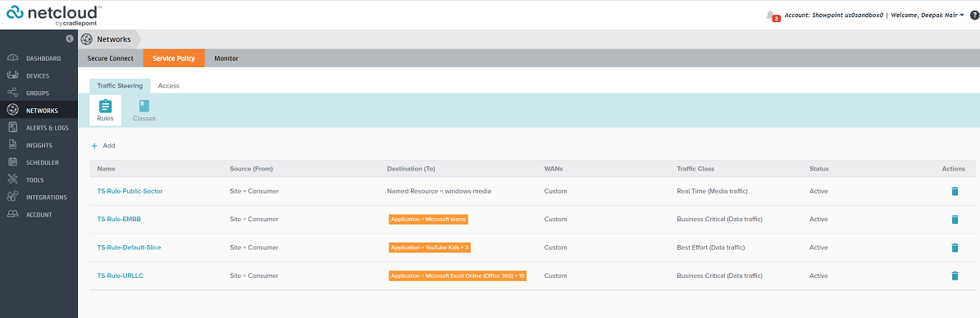
Task: Sort by the Traffic Class column header
Action: click(x=695, y=169)
